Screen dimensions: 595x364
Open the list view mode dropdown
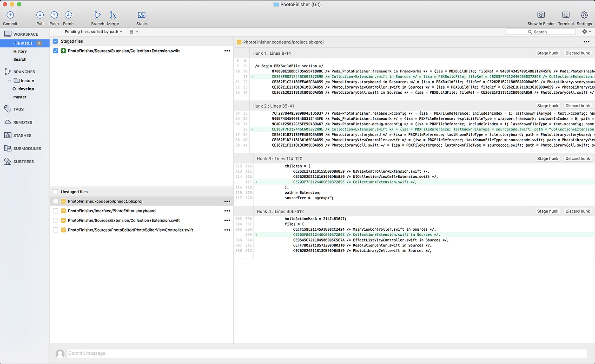pyautogui.click(x=134, y=32)
